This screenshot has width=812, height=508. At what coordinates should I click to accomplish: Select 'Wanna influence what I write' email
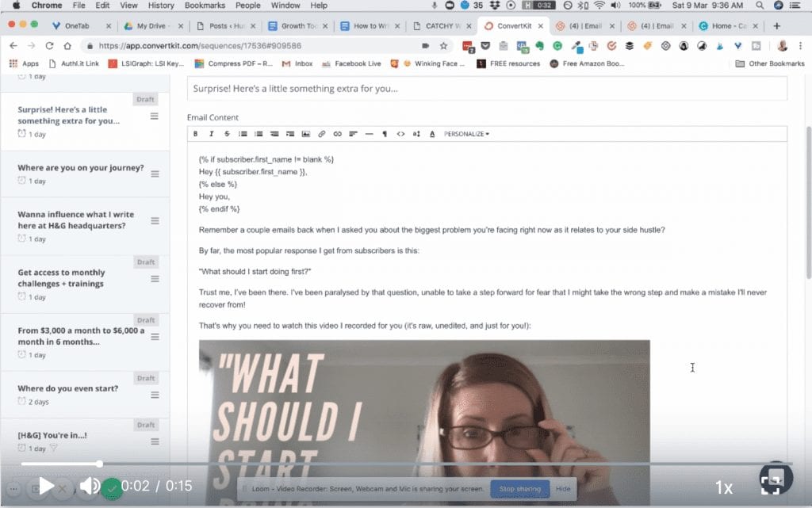coord(86,226)
